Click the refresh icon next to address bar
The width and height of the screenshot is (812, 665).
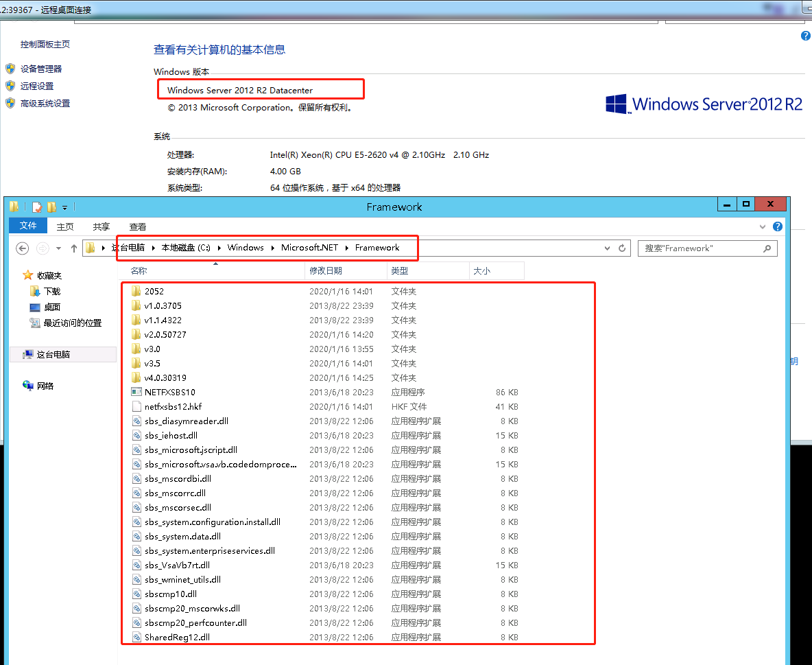tap(621, 248)
